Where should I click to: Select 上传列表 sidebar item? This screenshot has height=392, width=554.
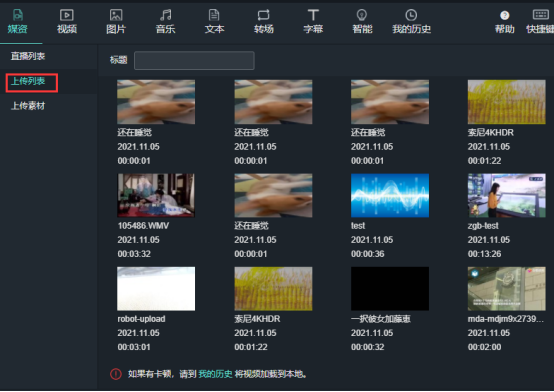coord(28,81)
